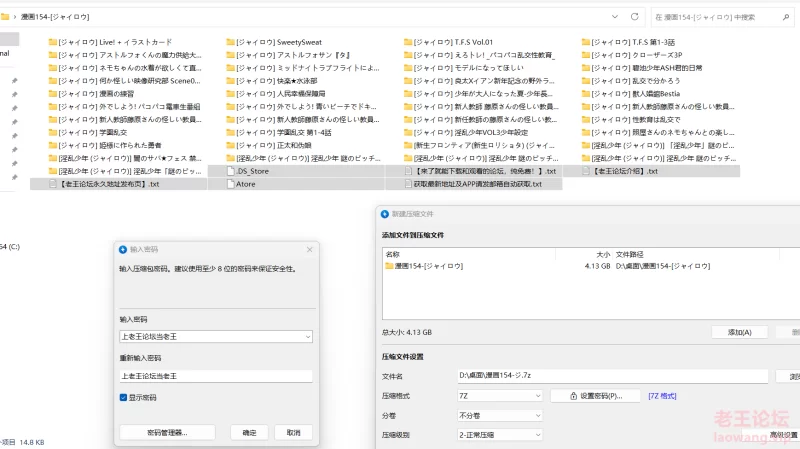Select the Atore file icon
Viewport: 800px width, 449px height.
tap(231, 184)
